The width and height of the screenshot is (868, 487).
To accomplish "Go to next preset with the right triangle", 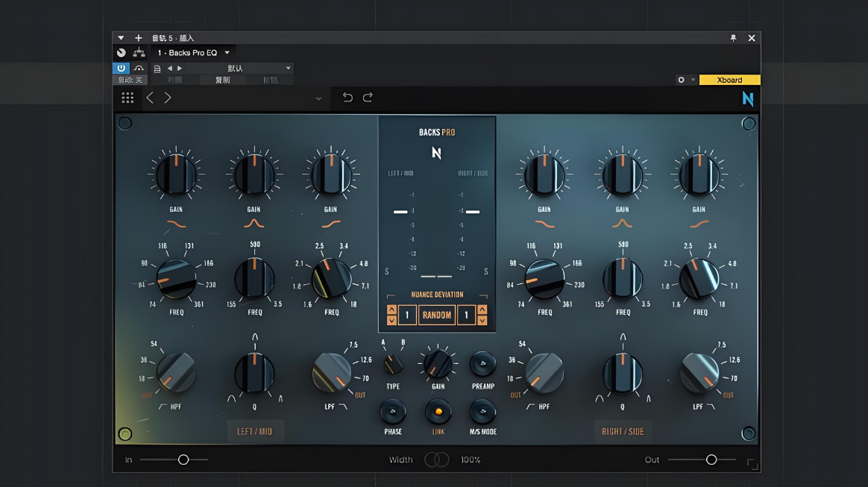I will (x=180, y=68).
